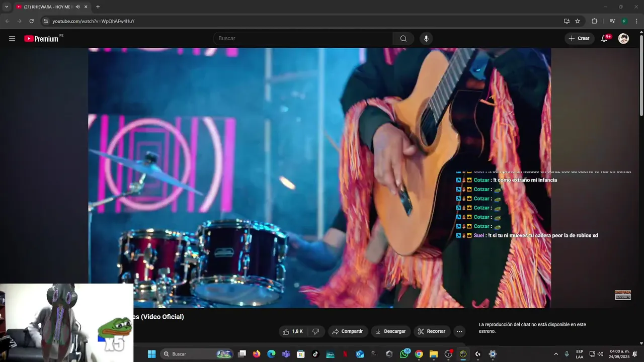This screenshot has height=362, width=644.
Task: Close the KHISWARA tab
Action: [x=86, y=7]
